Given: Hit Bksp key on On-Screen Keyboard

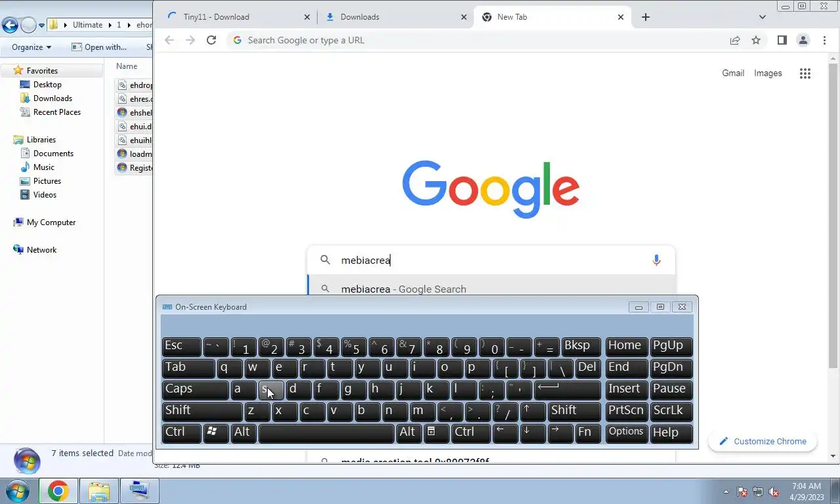Looking at the screenshot, I should tap(581, 346).
